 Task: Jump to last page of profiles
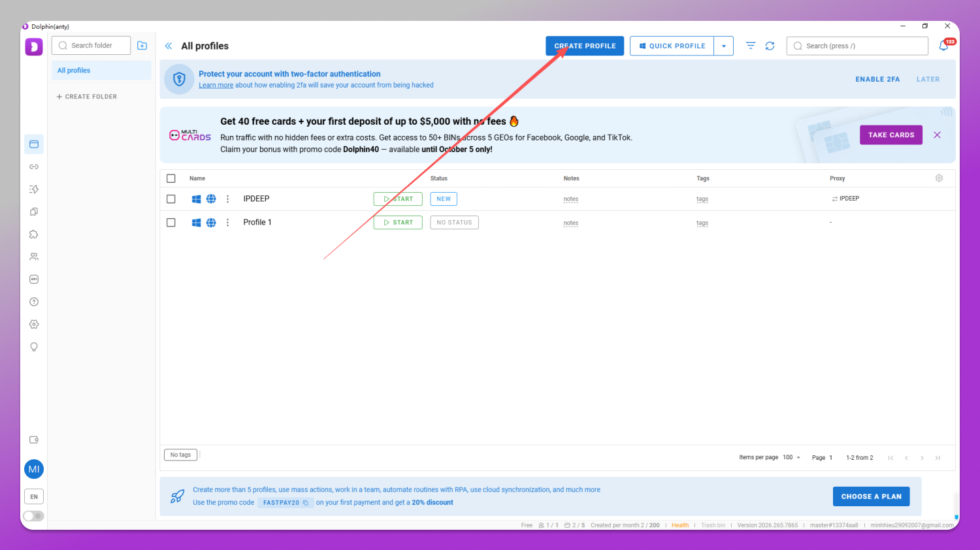point(938,458)
